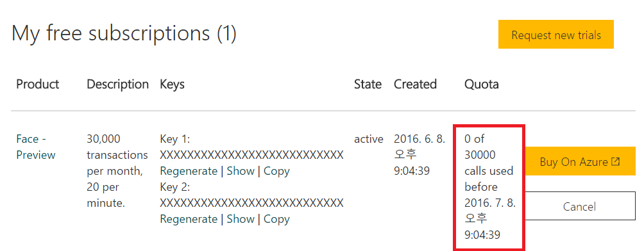Copy Key 2 to clipboard

click(x=276, y=219)
